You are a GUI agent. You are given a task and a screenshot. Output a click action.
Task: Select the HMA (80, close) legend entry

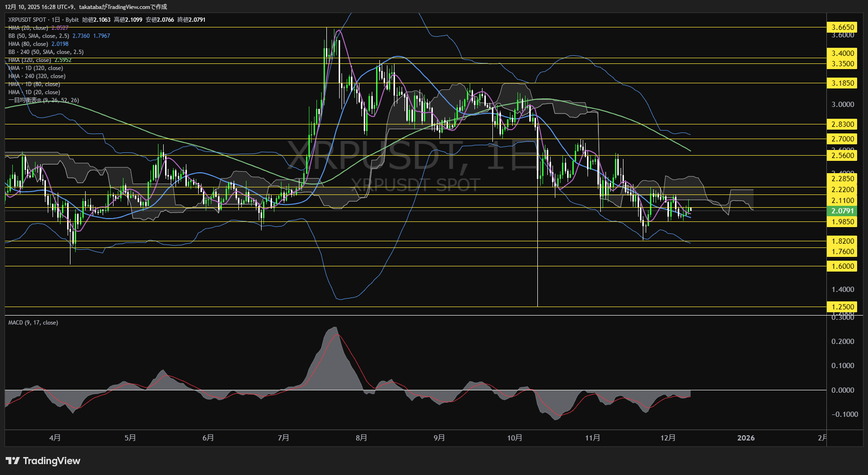(x=28, y=44)
